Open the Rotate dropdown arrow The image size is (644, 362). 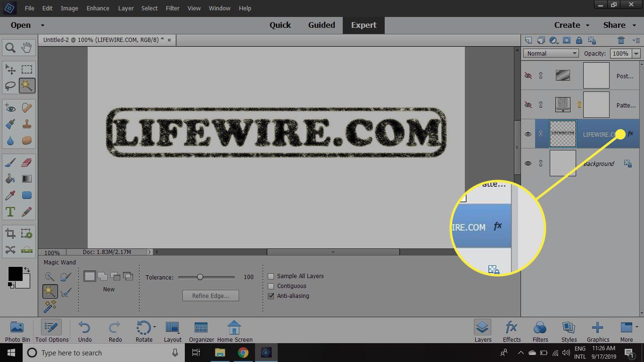155,326
